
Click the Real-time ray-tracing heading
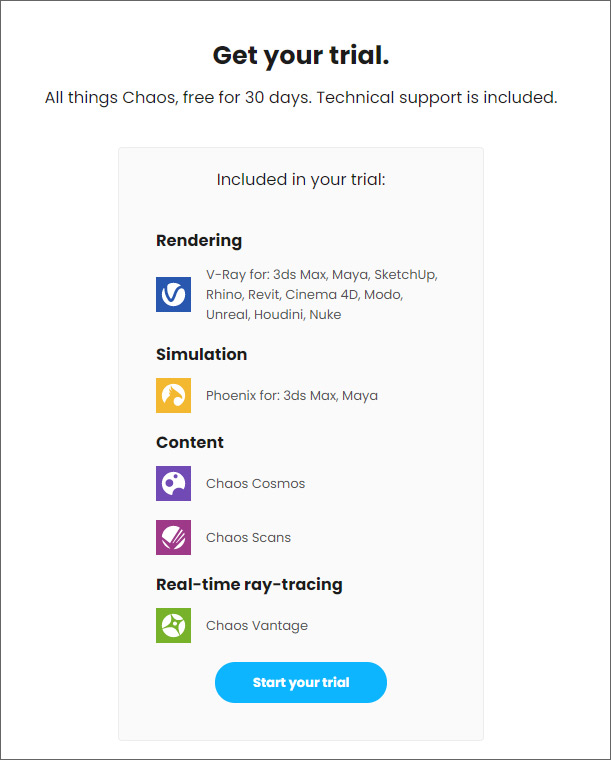(x=249, y=585)
